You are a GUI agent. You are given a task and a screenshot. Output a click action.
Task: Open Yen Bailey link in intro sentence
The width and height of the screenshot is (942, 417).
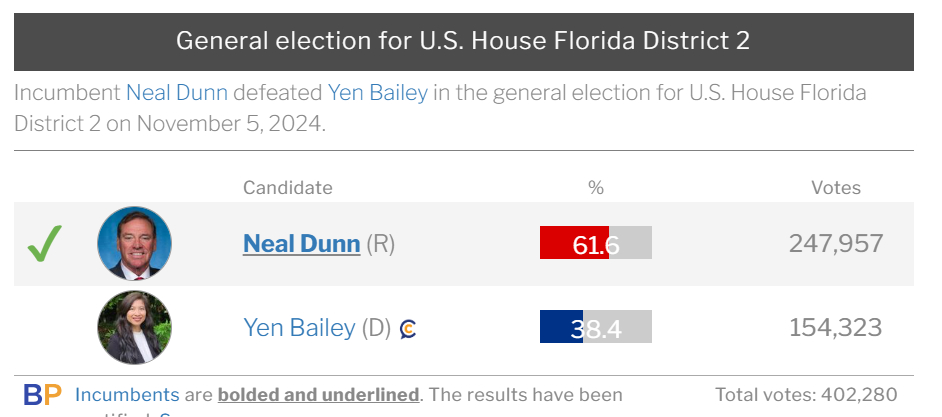(377, 94)
